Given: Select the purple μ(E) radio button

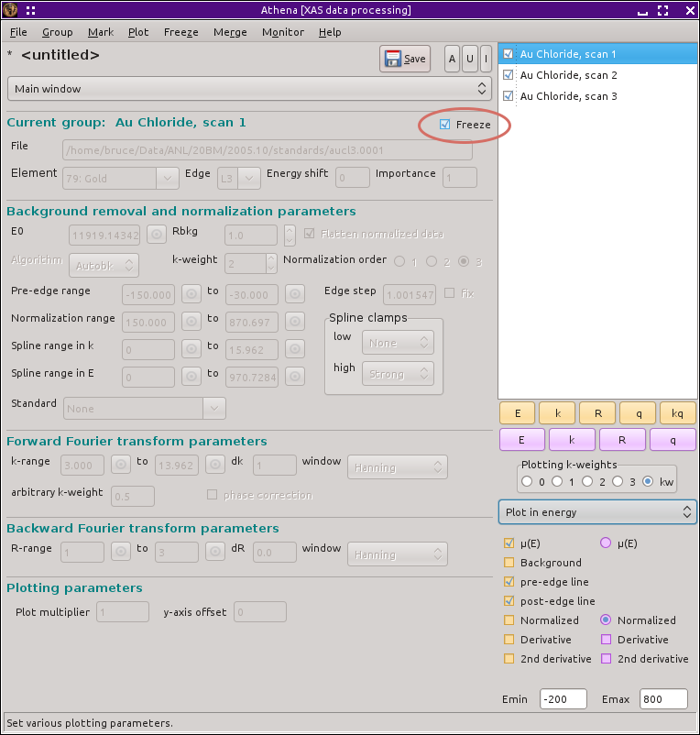Looking at the screenshot, I should coord(606,543).
